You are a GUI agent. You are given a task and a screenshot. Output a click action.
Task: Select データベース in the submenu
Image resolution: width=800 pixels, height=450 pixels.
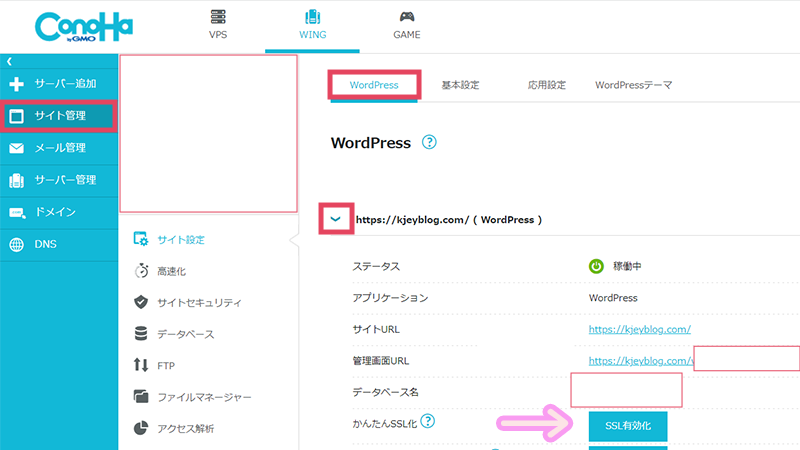pos(186,335)
